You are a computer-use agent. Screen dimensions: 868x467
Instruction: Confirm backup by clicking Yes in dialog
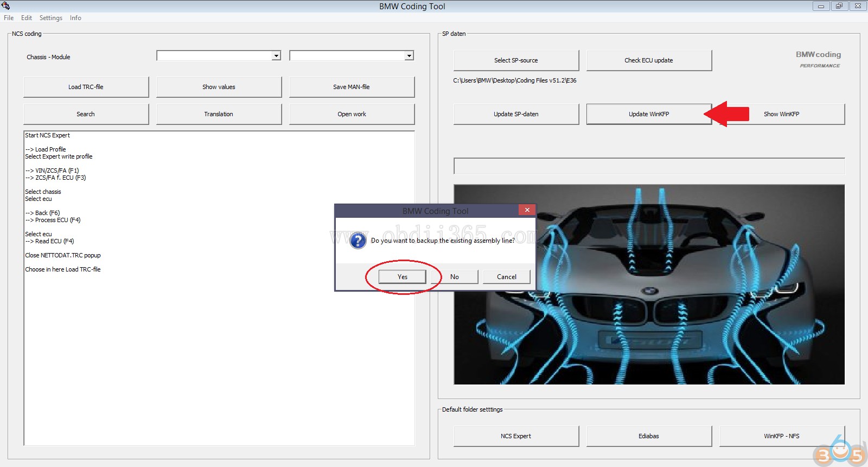[403, 277]
